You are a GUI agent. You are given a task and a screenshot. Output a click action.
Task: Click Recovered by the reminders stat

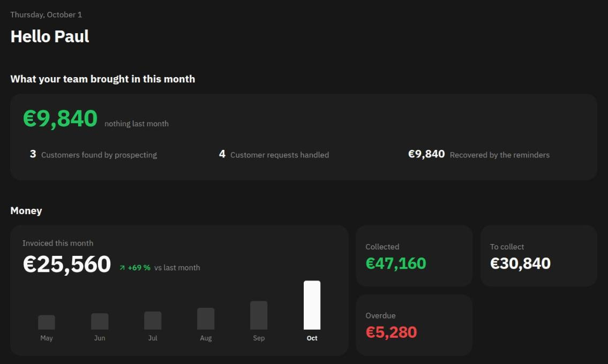[479, 154]
